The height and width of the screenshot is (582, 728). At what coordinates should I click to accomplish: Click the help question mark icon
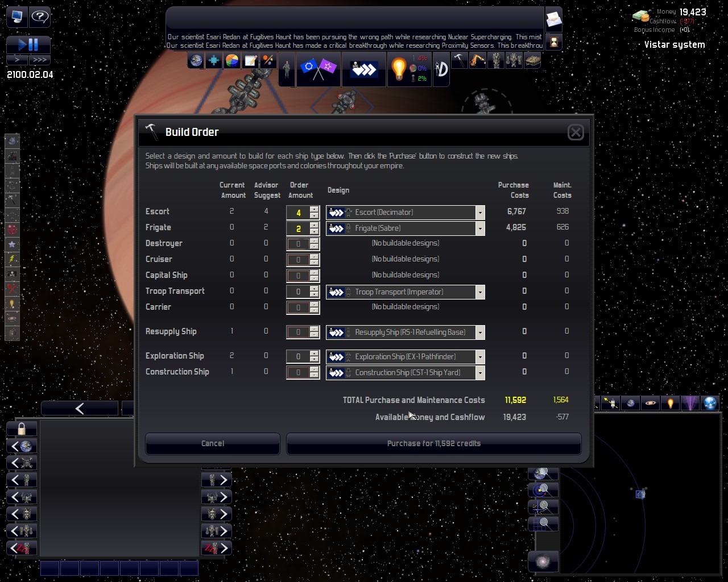click(x=40, y=16)
